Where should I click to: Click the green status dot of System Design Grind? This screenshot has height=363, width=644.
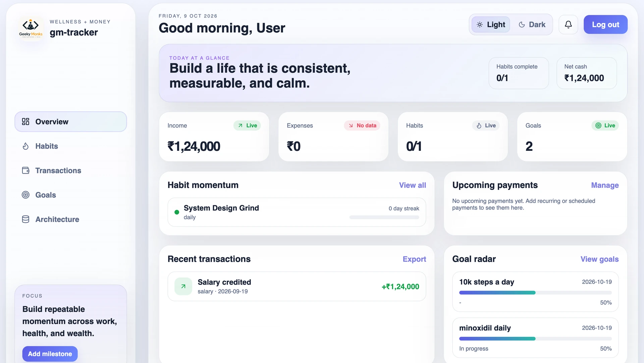click(177, 212)
